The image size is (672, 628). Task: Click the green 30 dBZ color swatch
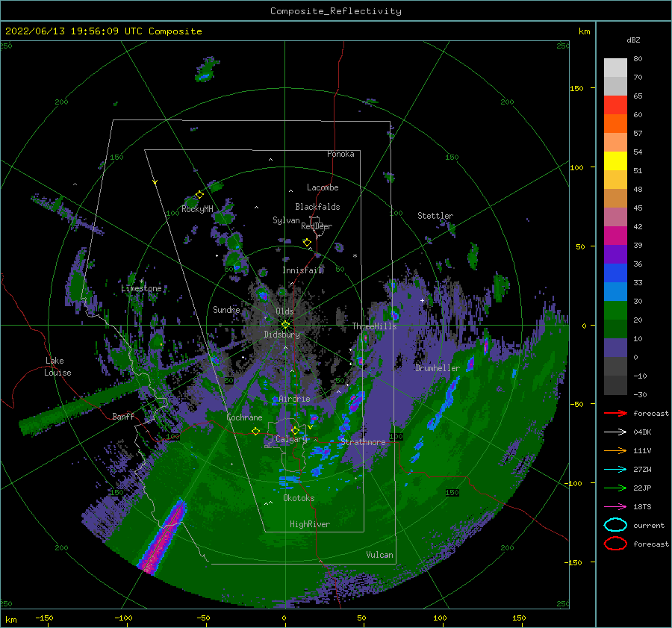pyautogui.click(x=615, y=310)
